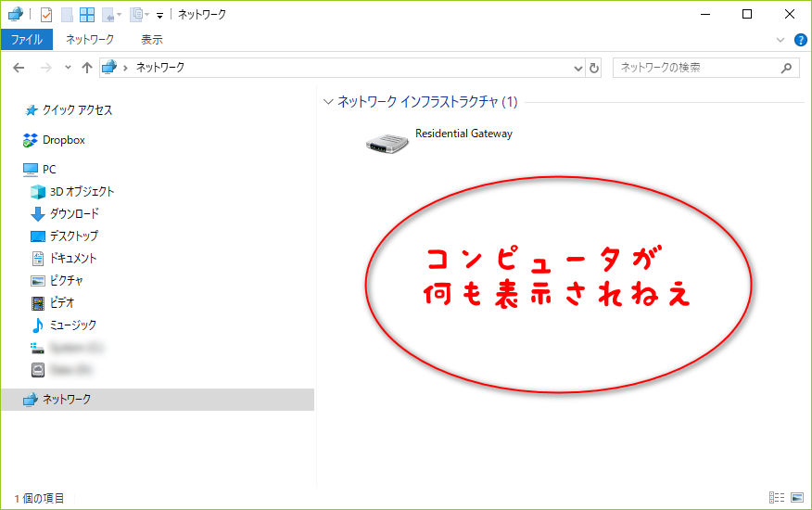The height and width of the screenshot is (510, 812).
Task: Go back using the Back arrow
Action: tap(19, 68)
